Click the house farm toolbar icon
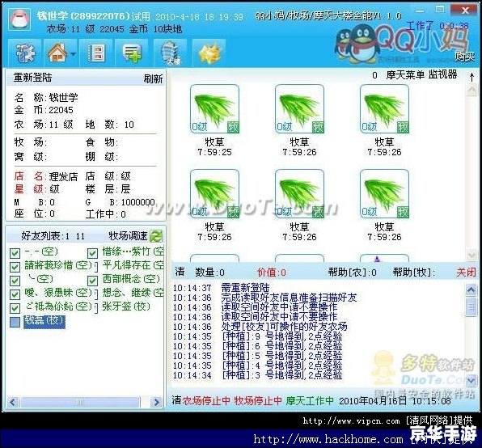482x448 pixels. point(57,53)
